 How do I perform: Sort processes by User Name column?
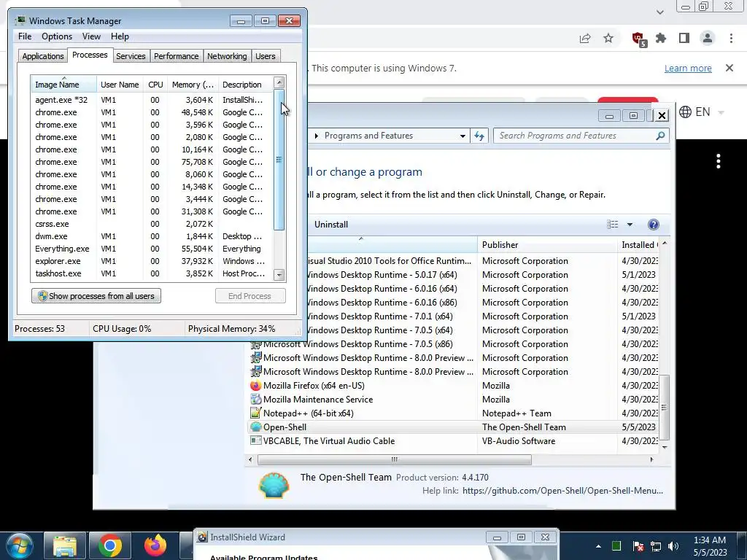pos(120,85)
